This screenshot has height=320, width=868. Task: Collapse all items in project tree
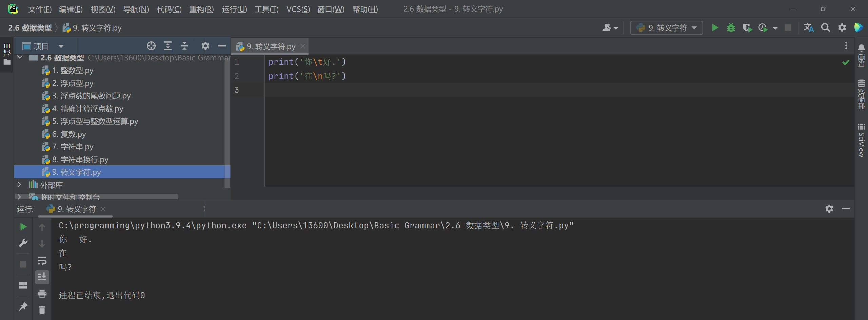point(184,46)
